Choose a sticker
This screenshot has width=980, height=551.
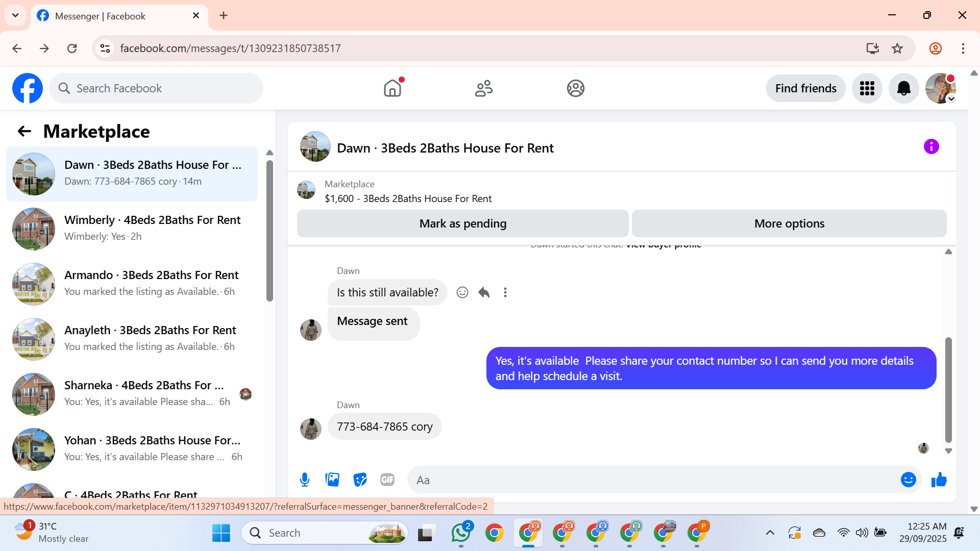360,480
